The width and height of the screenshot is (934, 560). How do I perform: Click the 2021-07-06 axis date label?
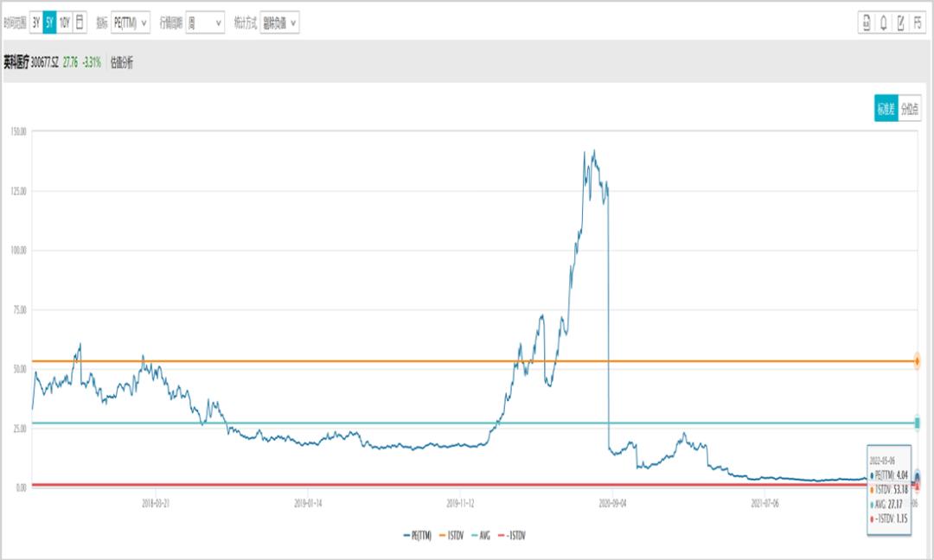pyautogui.click(x=764, y=504)
